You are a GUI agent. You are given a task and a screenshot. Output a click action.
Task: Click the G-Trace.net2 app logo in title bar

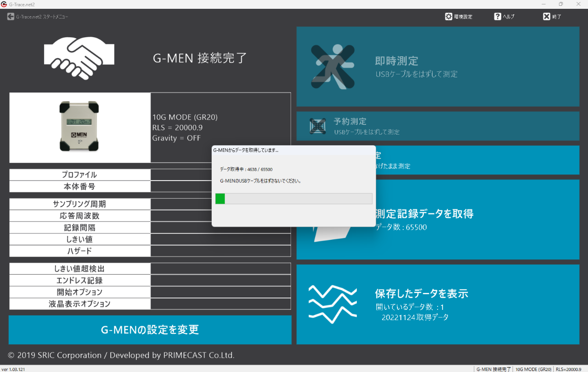pos(4,4)
